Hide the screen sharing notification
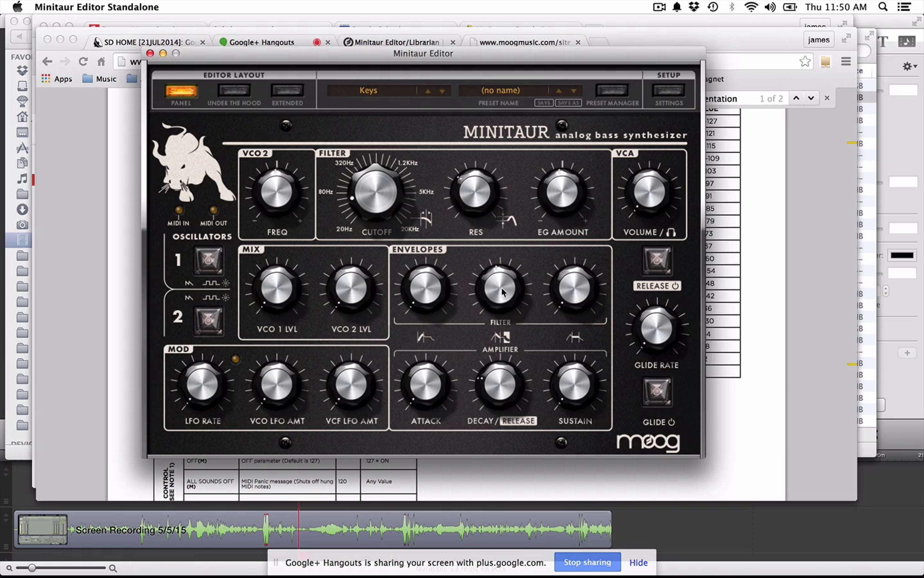 [638, 563]
